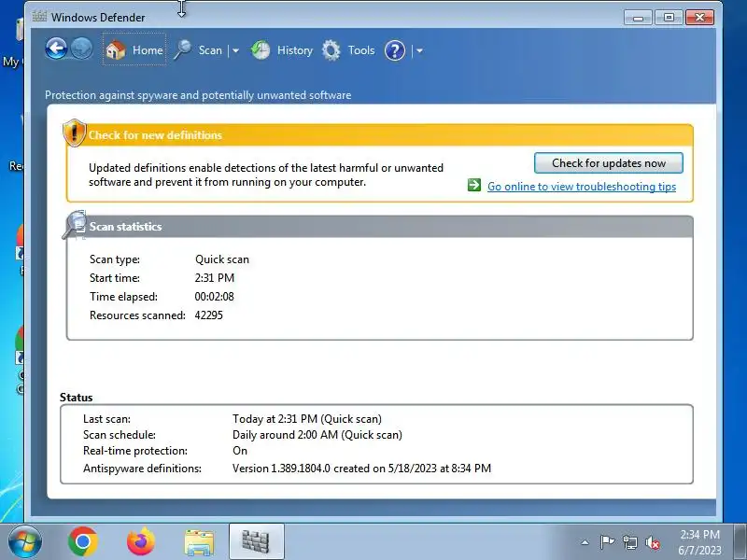This screenshot has height=560, width=747.
Task: Click the Last scan label
Action: [x=106, y=419]
